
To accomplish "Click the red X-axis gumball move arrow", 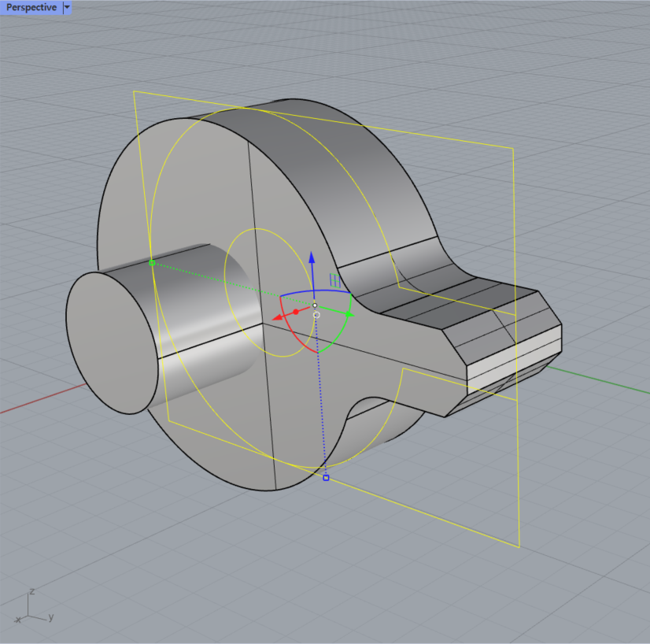I will click(x=278, y=317).
